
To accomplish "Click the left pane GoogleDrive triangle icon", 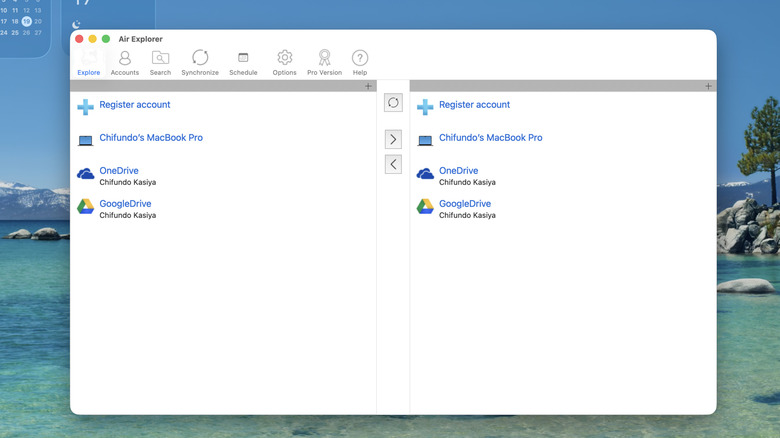I will [x=86, y=206].
